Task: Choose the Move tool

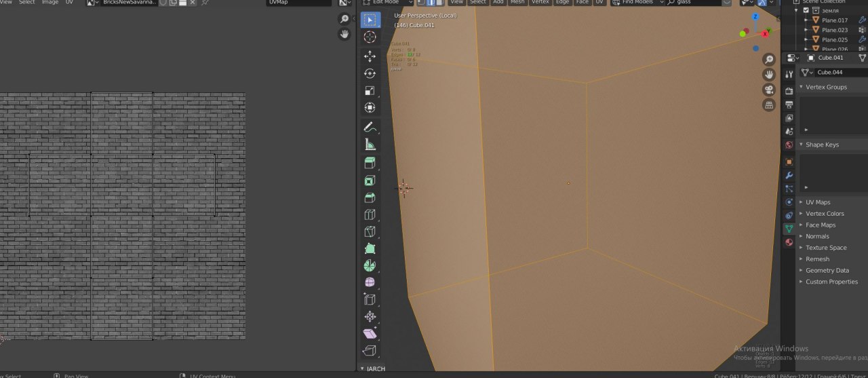Action: (370, 56)
